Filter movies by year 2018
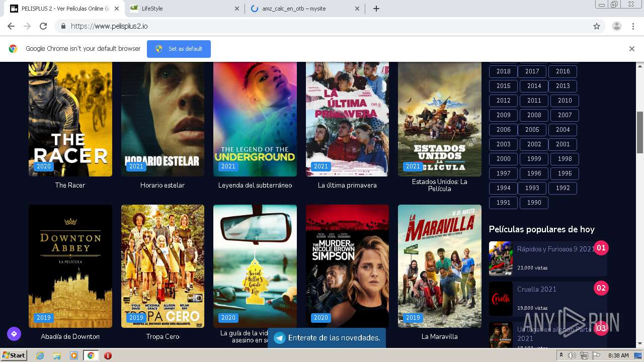The image size is (644, 362). tap(503, 71)
